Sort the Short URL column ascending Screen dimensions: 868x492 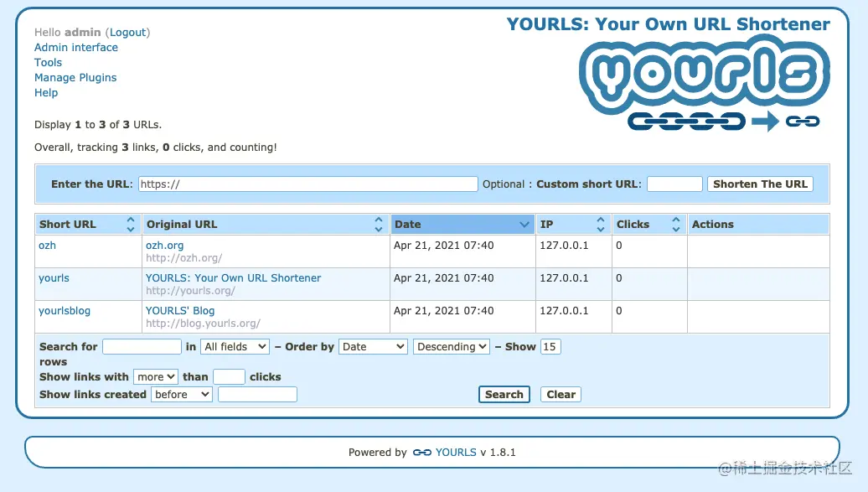pos(131,220)
